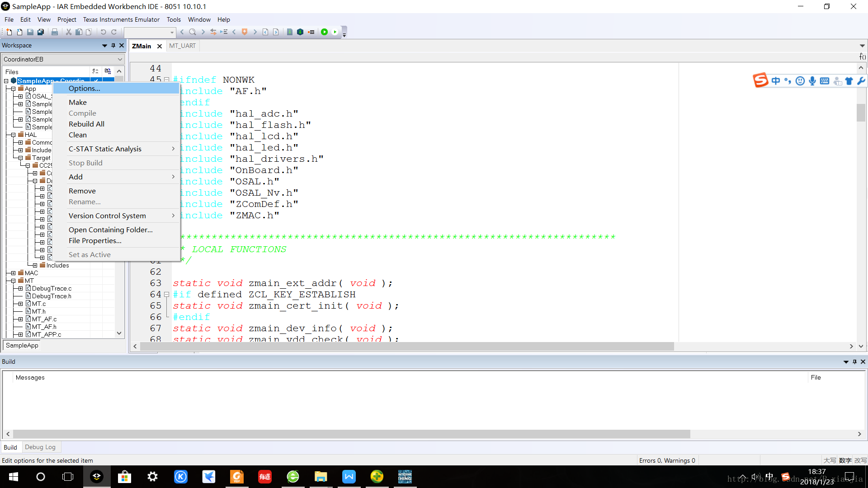
Task: Open the Add submenu in context menu
Action: coord(116,177)
